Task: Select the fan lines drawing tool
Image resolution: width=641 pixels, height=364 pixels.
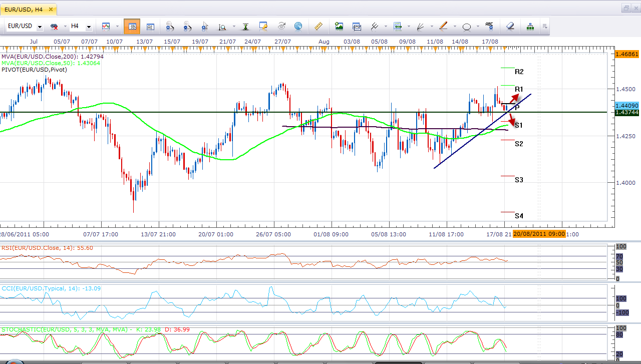Action: [421, 26]
